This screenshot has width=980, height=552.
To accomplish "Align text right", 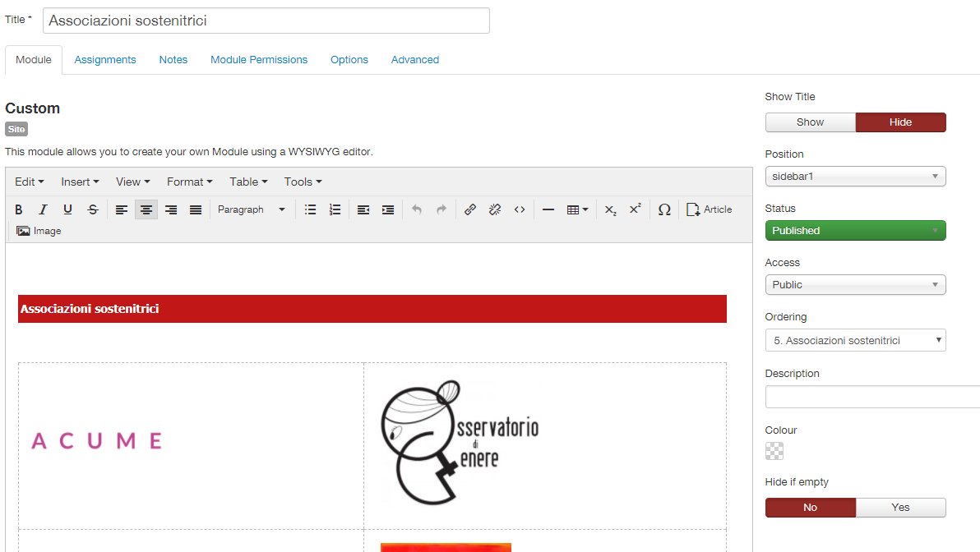I will pyautogui.click(x=171, y=209).
